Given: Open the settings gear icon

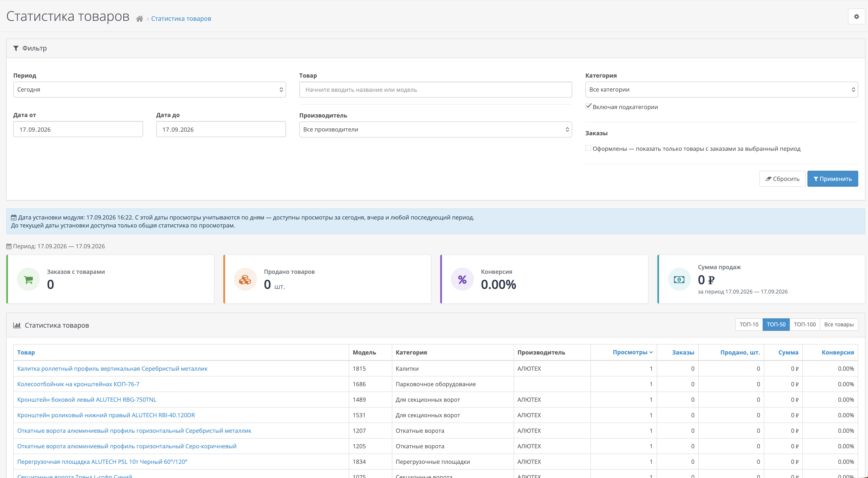Looking at the screenshot, I should (x=856, y=16).
